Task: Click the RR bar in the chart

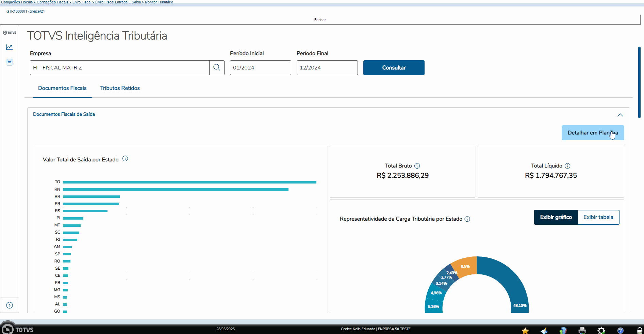Action: (x=91, y=196)
